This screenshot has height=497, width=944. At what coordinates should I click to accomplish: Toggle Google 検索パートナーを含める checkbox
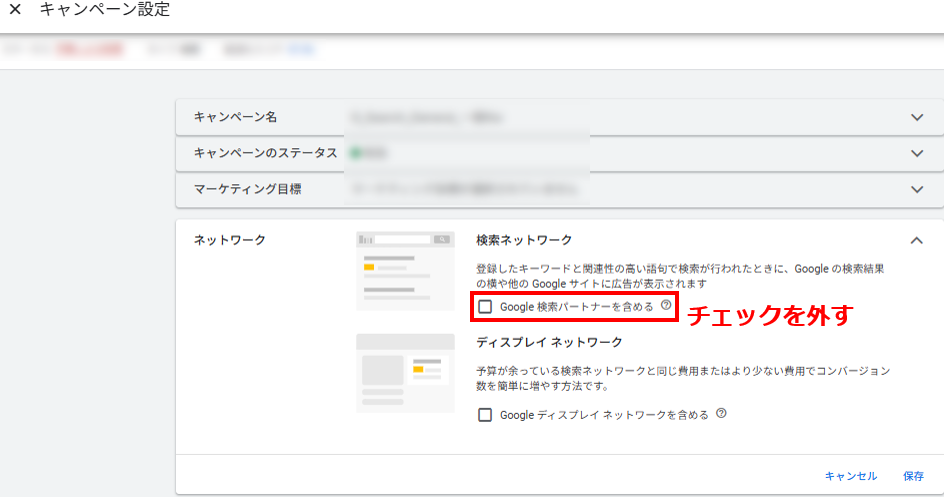(485, 307)
